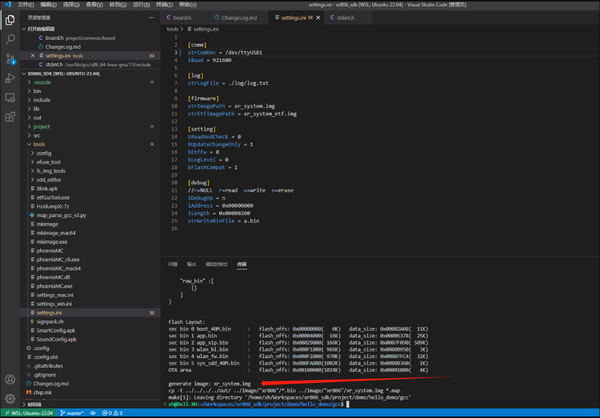Open the 运行(R) menu

(141, 5)
